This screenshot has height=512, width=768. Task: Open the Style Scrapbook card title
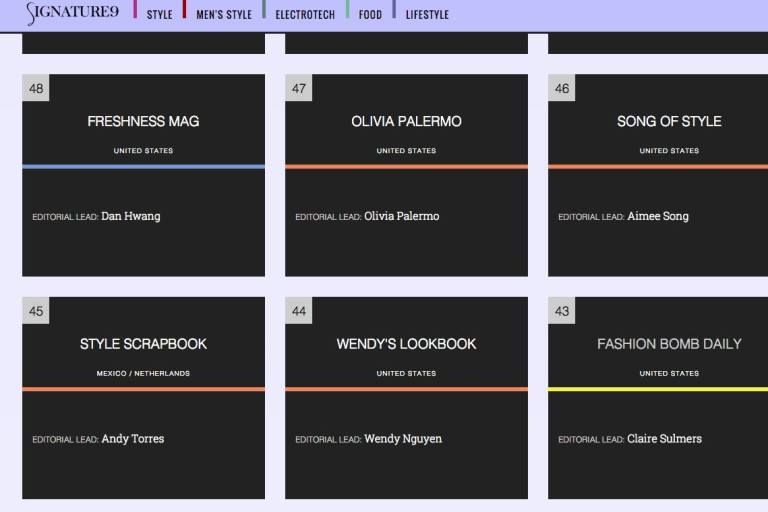143,344
